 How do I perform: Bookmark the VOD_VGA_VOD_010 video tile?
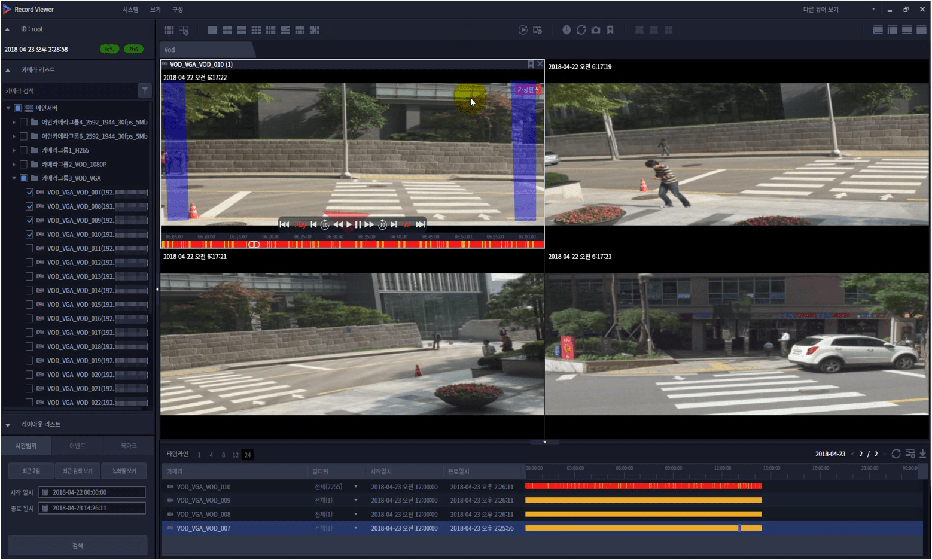tap(531, 64)
